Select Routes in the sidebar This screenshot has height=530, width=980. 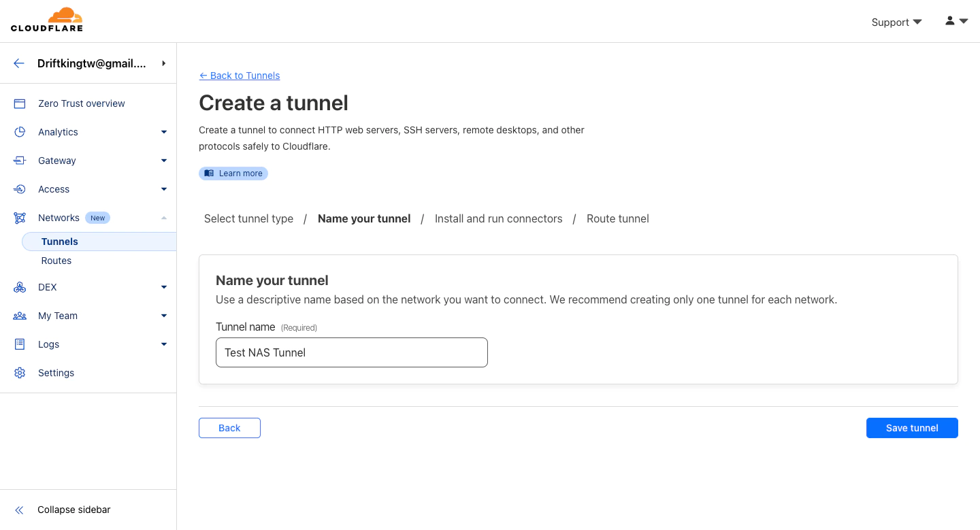click(56, 261)
